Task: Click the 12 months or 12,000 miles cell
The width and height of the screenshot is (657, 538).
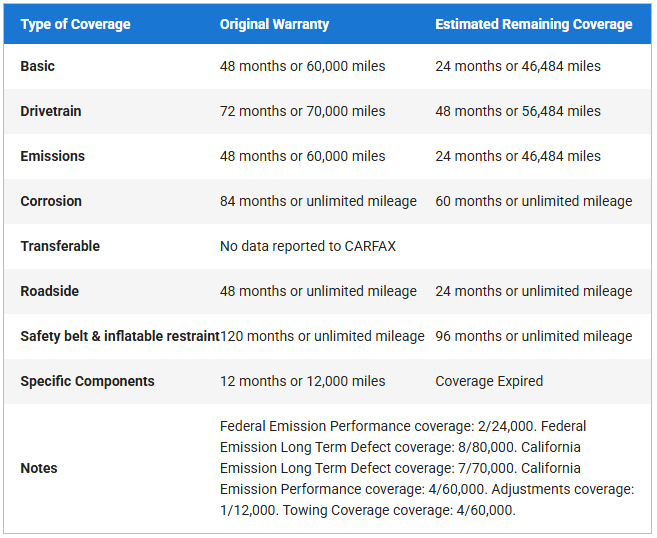Action: tap(302, 381)
